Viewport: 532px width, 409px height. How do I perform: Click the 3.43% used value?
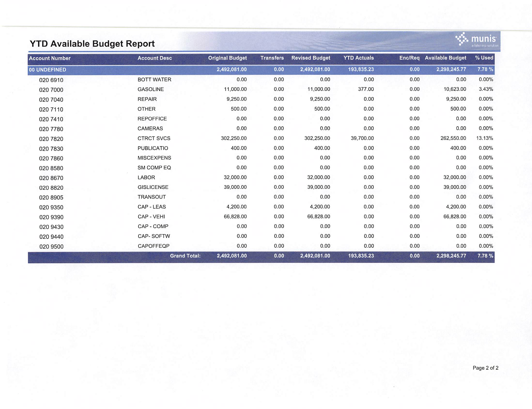pos(486,89)
